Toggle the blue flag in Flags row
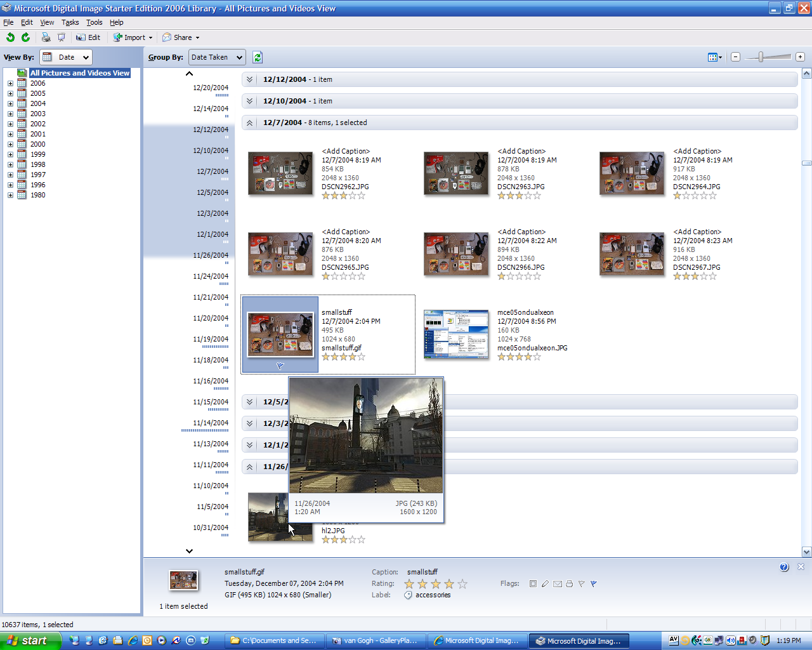Image resolution: width=812 pixels, height=650 pixels. click(594, 584)
